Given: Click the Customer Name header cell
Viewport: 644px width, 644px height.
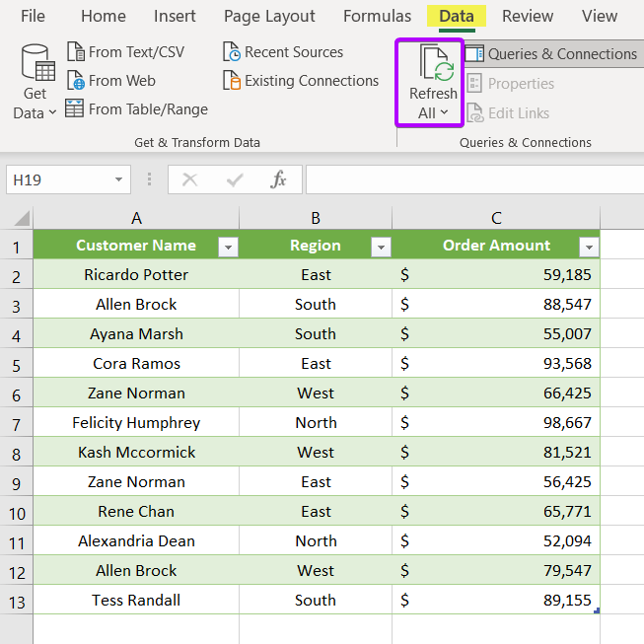Looking at the screenshot, I should [x=136, y=245].
